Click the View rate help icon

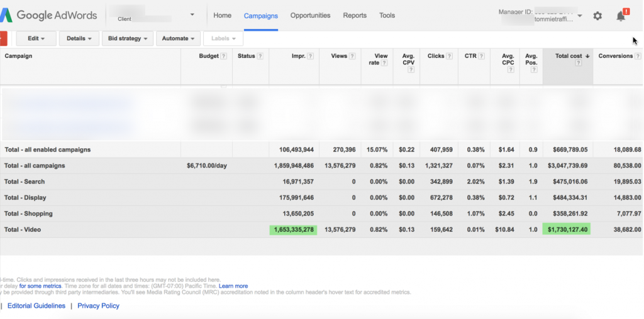pyautogui.click(x=384, y=63)
